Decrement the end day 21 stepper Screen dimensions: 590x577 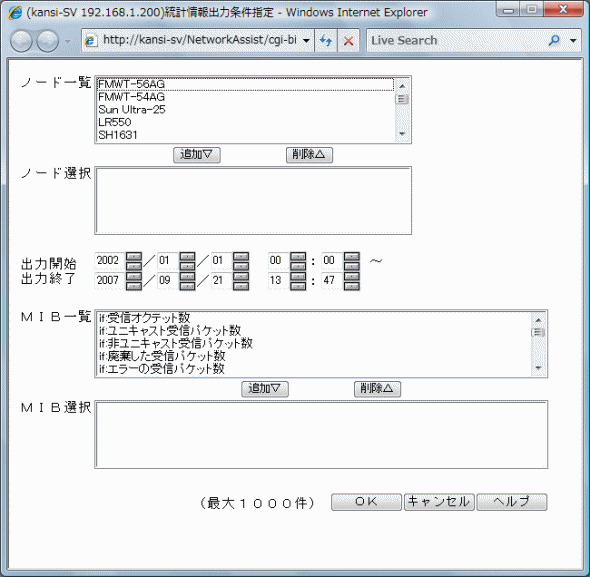(x=241, y=286)
